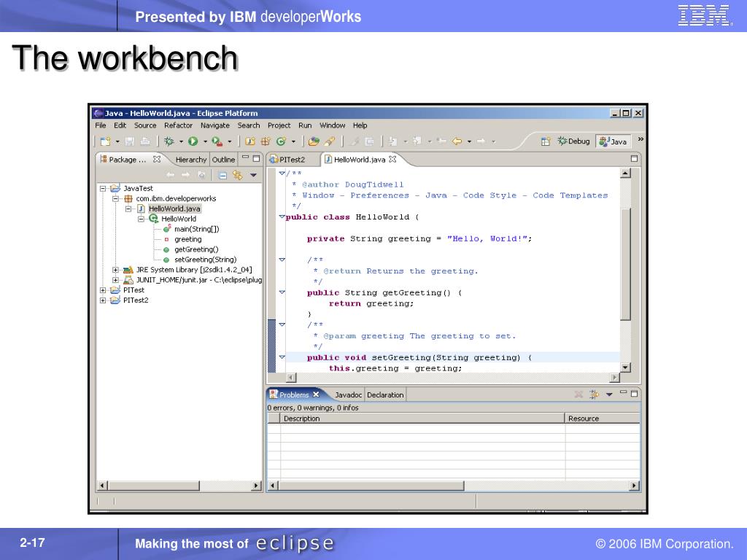Click the External Tools run icon
The width and height of the screenshot is (747, 560).
(217, 141)
